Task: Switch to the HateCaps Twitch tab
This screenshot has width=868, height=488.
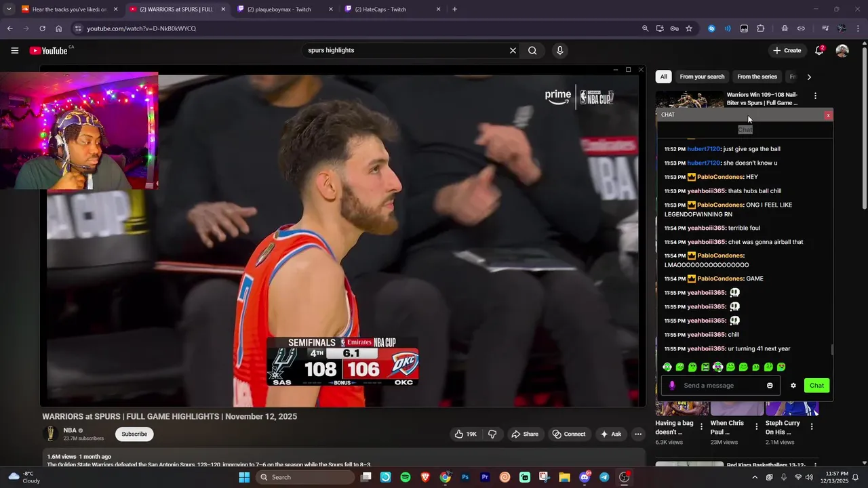Action: [393, 9]
